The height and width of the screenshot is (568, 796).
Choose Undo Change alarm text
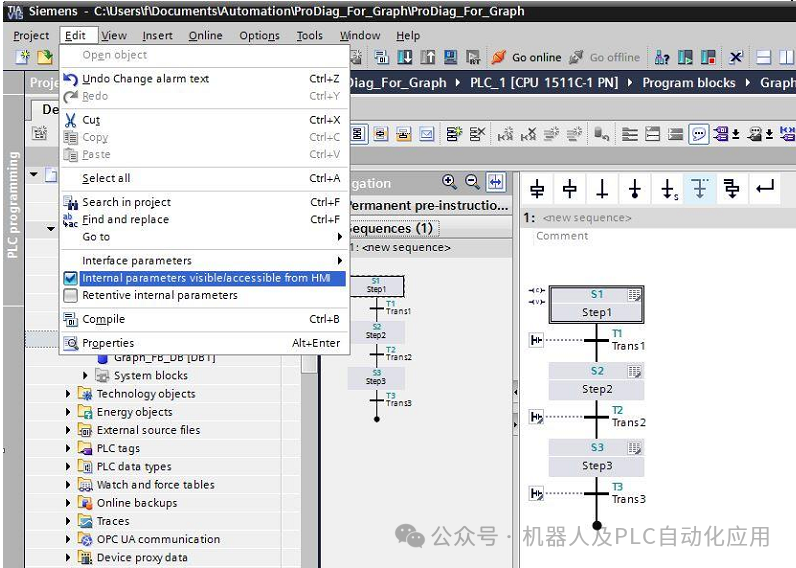pos(204,79)
